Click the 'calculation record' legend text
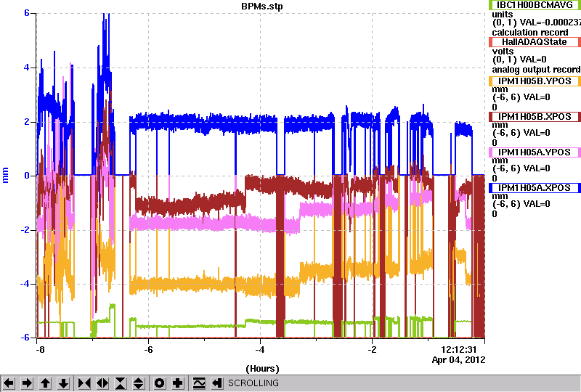 point(530,33)
